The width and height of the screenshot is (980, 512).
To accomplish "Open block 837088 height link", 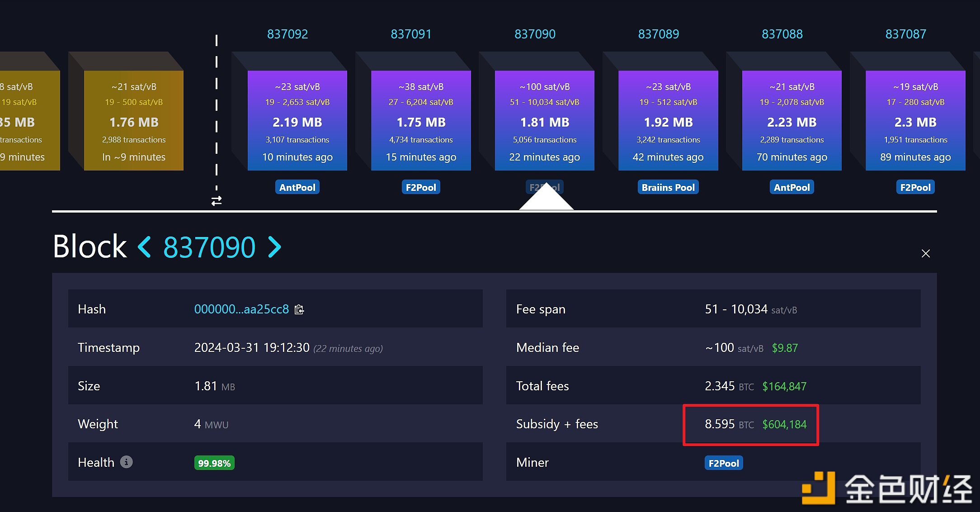I will click(782, 34).
